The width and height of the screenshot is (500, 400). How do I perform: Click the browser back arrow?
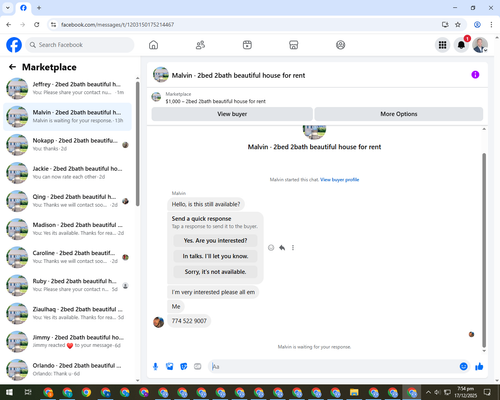(x=9, y=24)
